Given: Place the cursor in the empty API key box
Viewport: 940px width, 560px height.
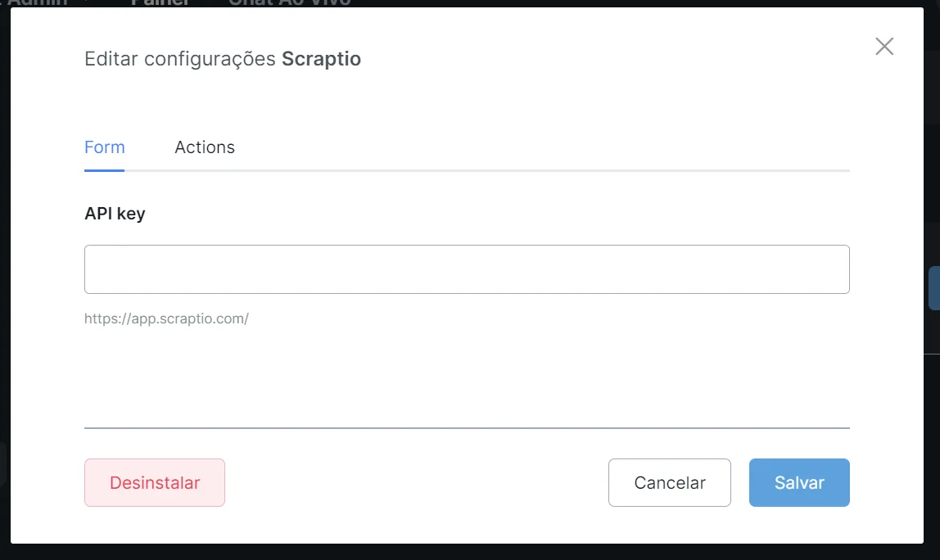Looking at the screenshot, I should (467, 269).
